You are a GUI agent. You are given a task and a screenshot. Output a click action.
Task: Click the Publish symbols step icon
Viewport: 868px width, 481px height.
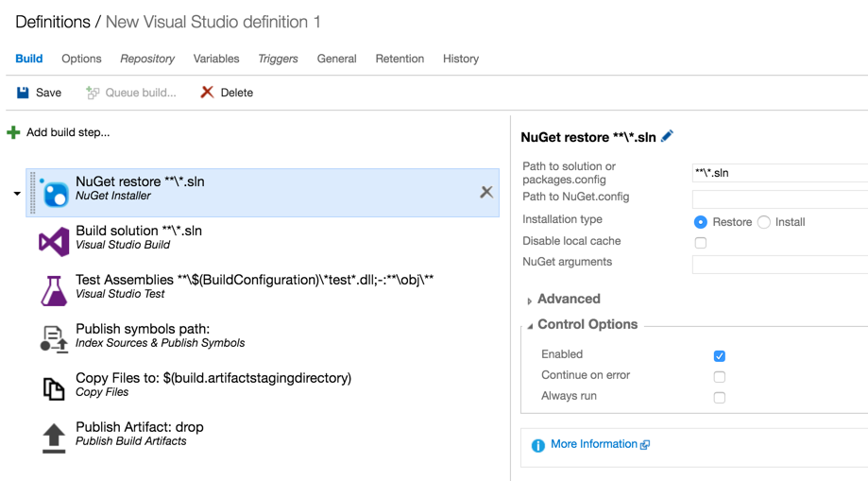54,339
